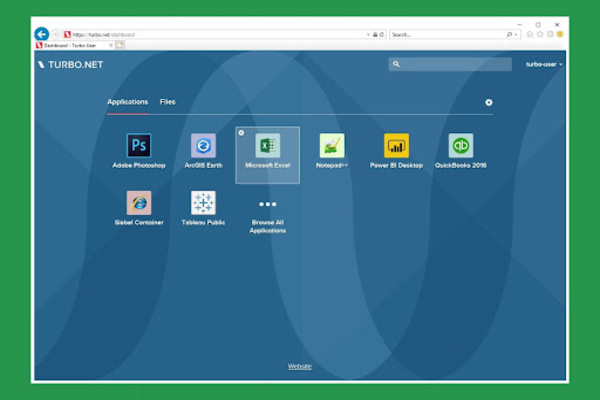Close the Dashboard browser tab

111,45
